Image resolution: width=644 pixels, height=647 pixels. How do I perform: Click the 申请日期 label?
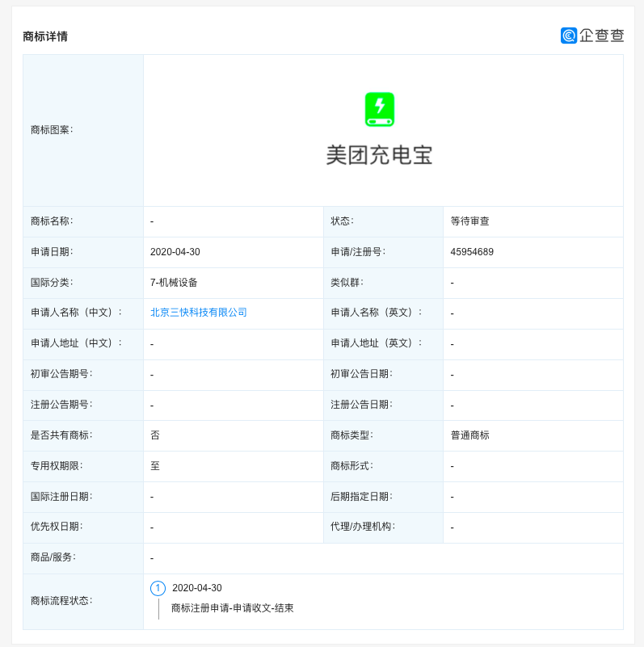(52, 252)
